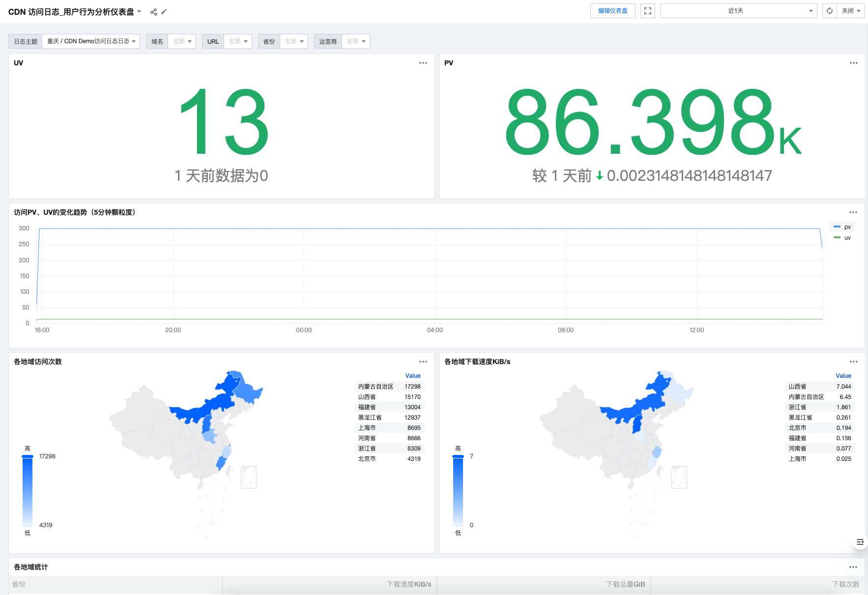This screenshot has height=595, width=868.
Task: Open the 关闭 auto-refresh dropdown button
Action: 851,11
